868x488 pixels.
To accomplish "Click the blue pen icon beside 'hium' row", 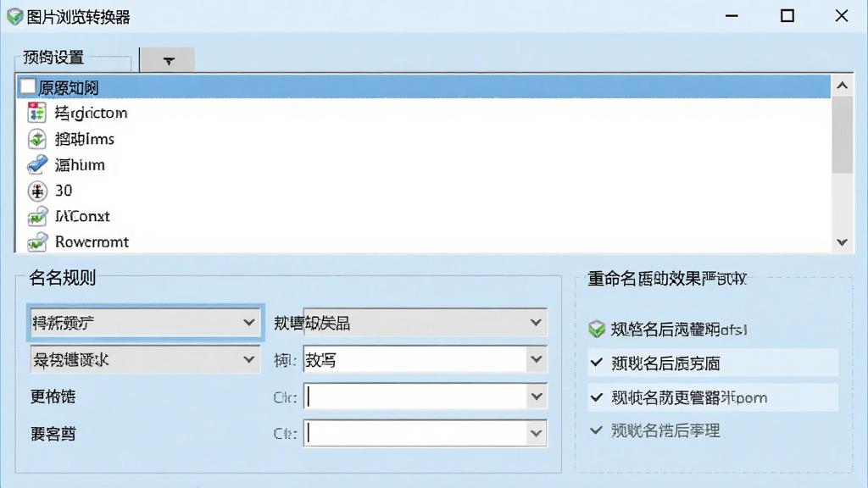I will (37, 164).
